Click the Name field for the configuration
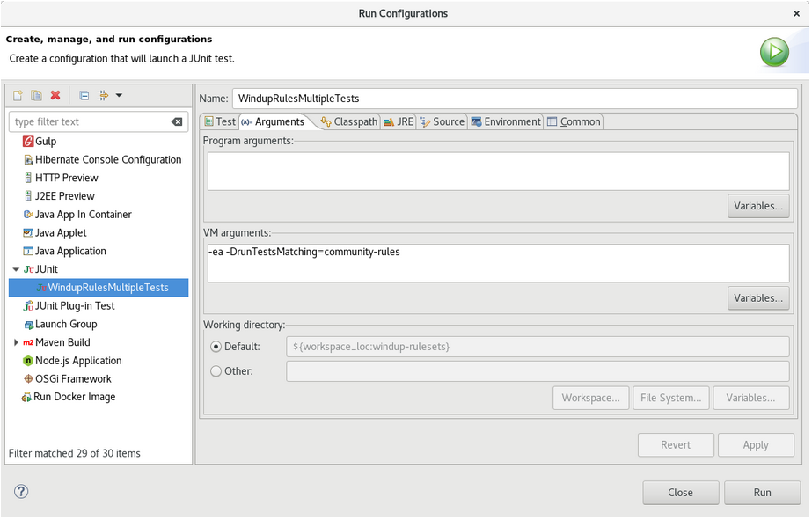 tap(515, 99)
